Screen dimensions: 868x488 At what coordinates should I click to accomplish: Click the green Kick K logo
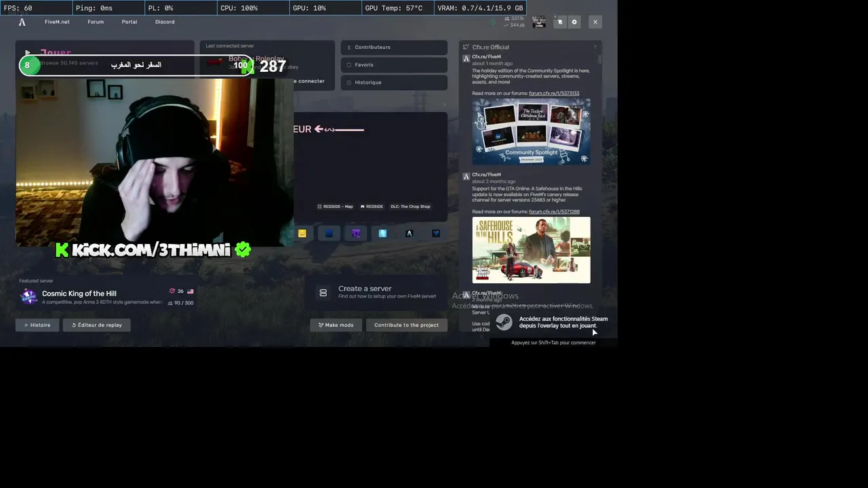coord(62,250)
